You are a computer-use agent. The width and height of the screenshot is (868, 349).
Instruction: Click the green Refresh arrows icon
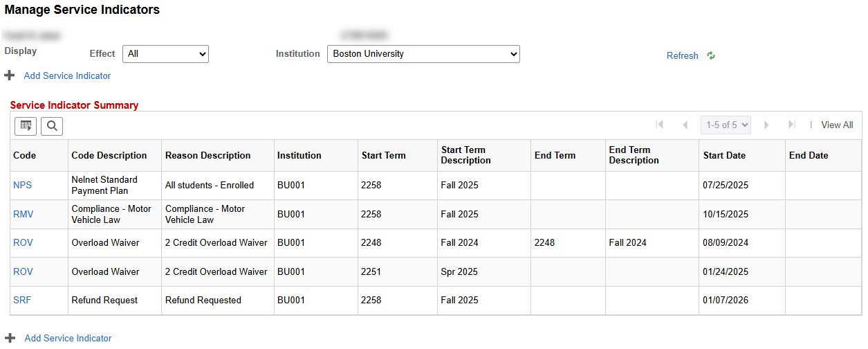pyautogui.click(x=711, y=55)
